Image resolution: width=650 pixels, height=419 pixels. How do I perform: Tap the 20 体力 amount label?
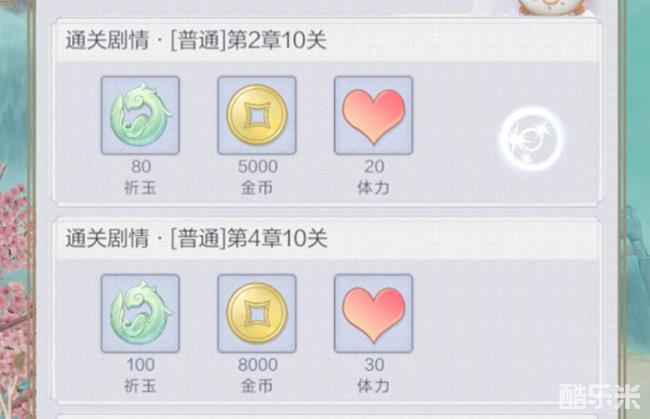click(x=374, y=177)
